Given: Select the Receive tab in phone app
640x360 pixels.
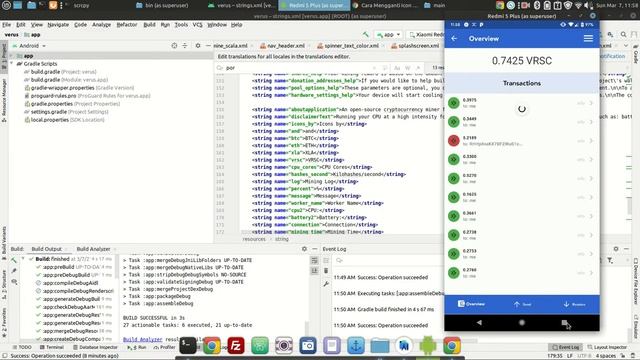Looking at the screenshot, I should (575, 304).
